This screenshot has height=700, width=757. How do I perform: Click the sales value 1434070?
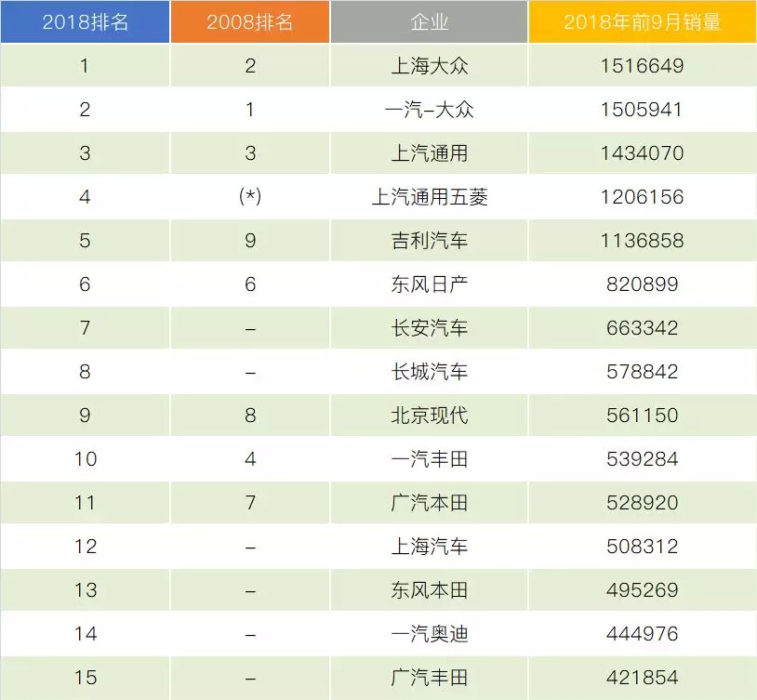642,153
